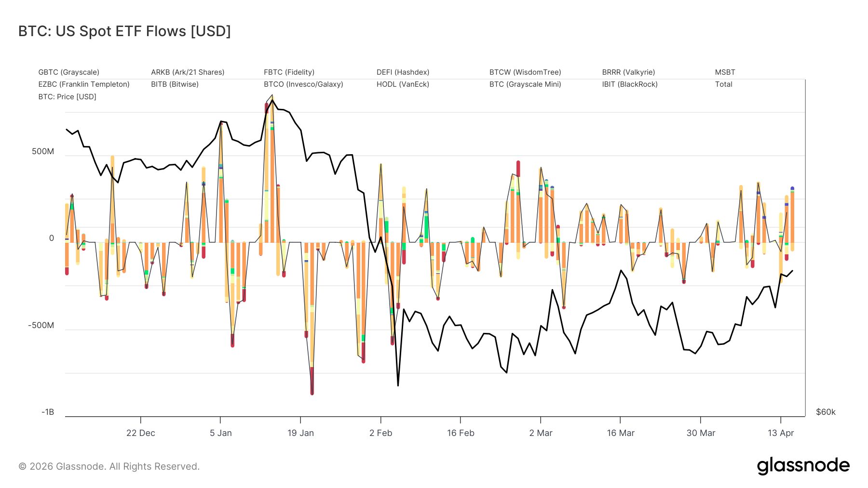Hide the DEFI (Hashdex) series
868x488 pixels.
tap(403, 72)
